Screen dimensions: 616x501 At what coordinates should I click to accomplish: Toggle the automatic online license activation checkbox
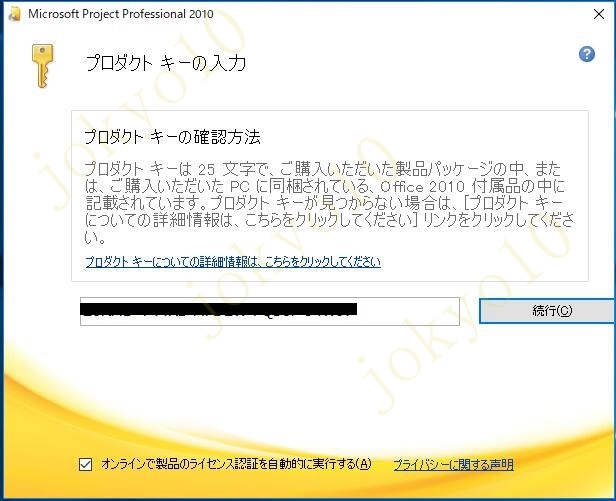tap(85, 464)
